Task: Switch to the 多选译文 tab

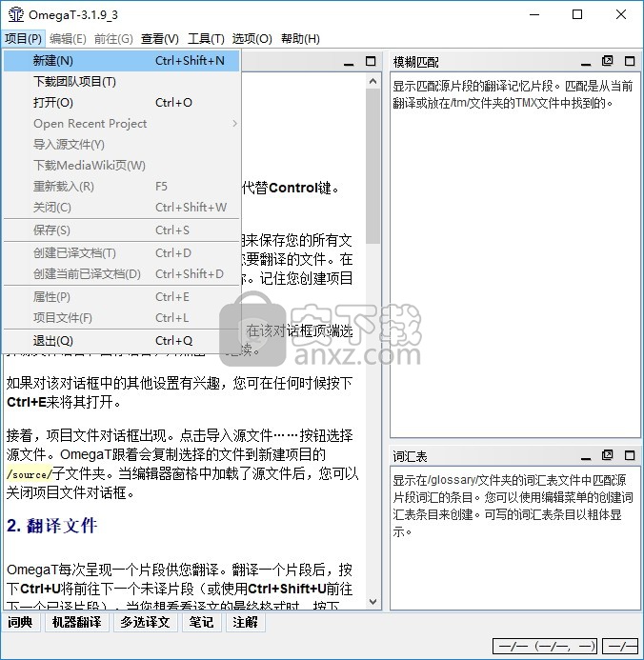Action: (145, 622)
